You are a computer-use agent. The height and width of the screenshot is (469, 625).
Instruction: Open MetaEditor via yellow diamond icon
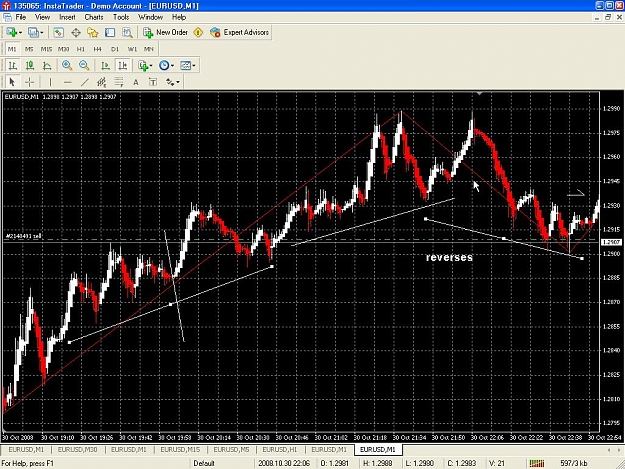(x=198, y=32)
